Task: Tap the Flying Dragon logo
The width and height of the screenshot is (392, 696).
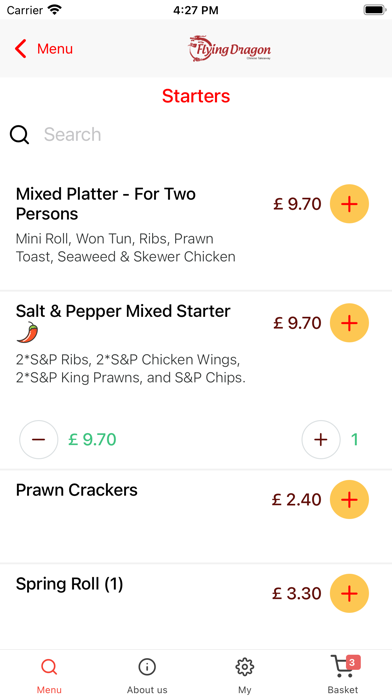Action: pos(230,48)
